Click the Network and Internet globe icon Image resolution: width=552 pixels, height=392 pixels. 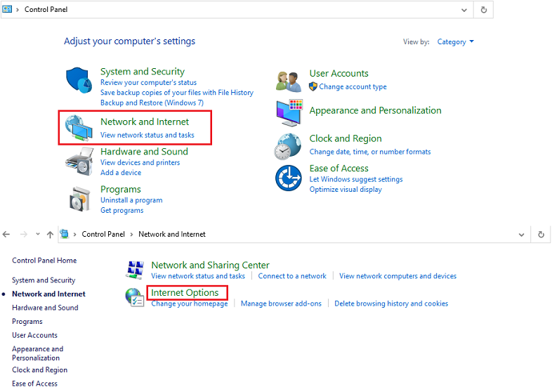pos(79,128)
